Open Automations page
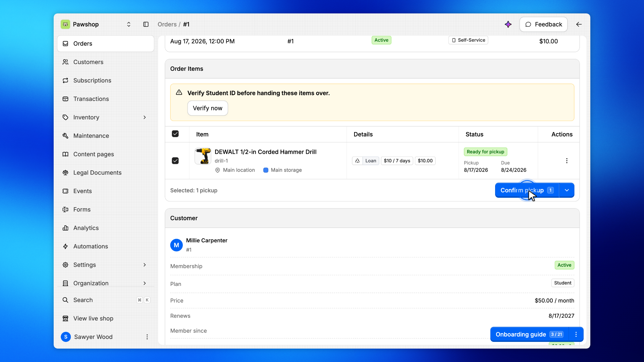This screenshot has width=644, height=362. tap(106, 246)
